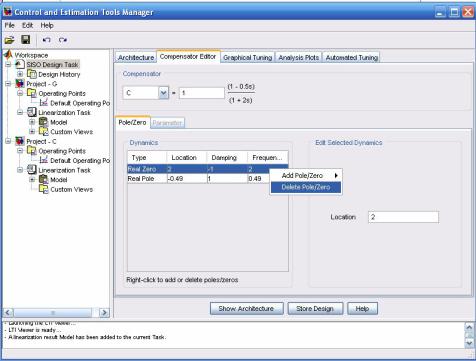Click tree horizontal scrollbar right arrow

pos(104,313)
